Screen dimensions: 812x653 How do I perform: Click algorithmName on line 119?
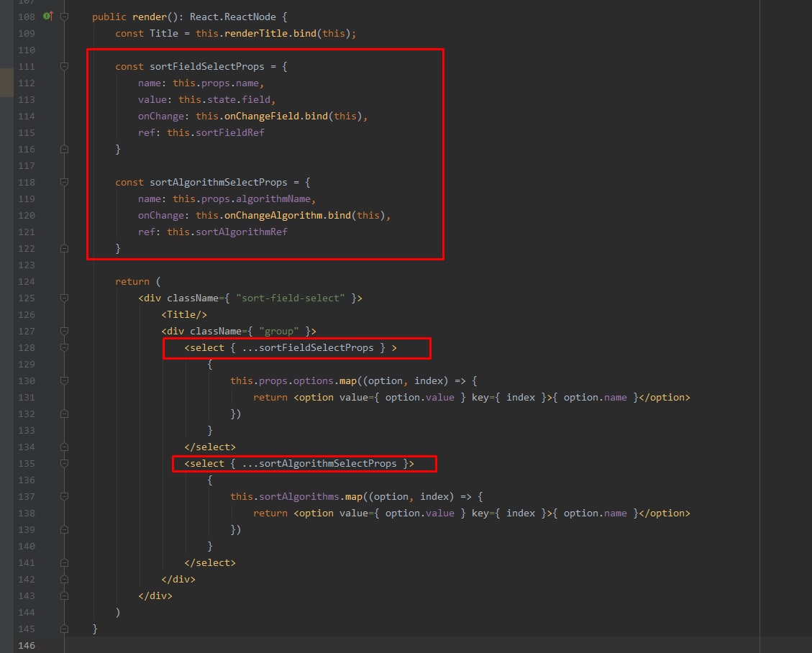pyautogui.click(x=273, y=199)
